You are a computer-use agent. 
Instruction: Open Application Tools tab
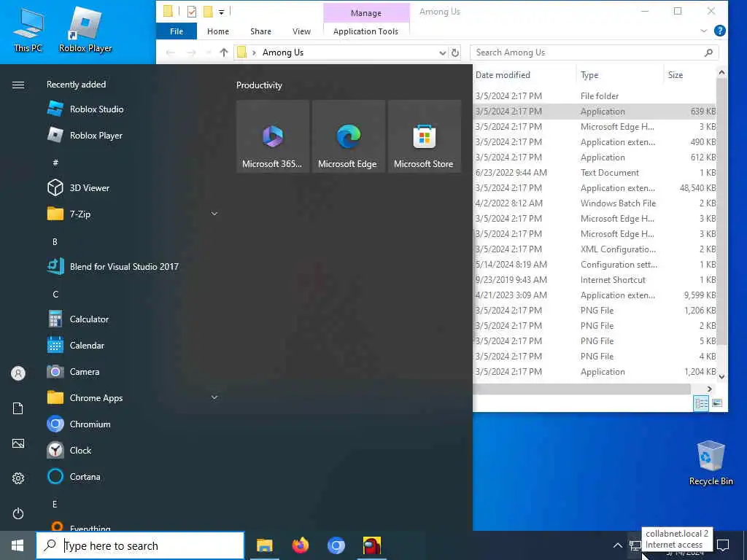[x=366, y=31]
